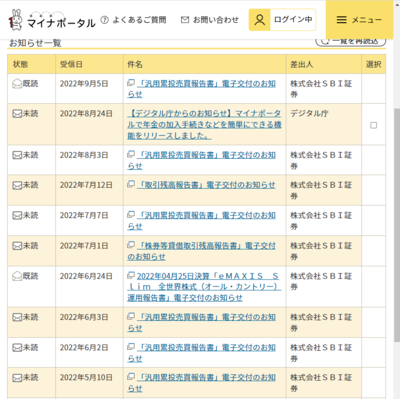Screen dimensions: 400x399
Task: Click the unread mail icon in 2022年8月3日 row
Action: click(17, 155)
